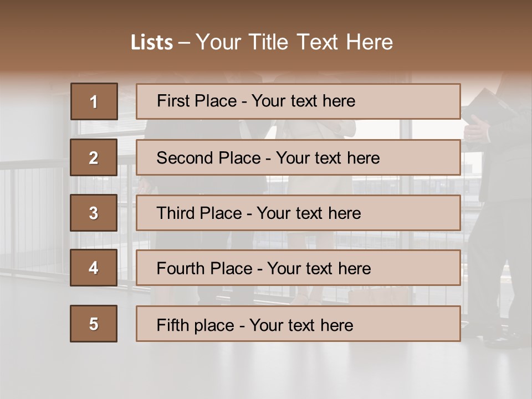The height and width of the screenshot is (399, 532).
Task: Select the 'First Place' text bar
Action: coord(298,101)
